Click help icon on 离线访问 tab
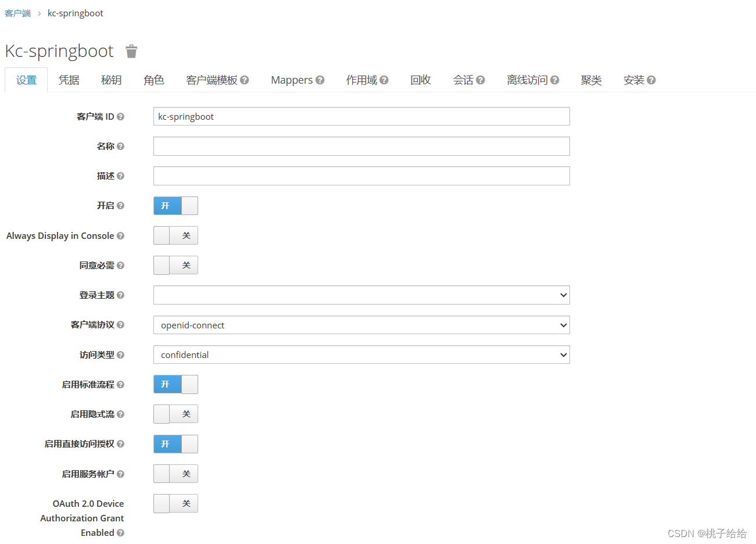The image size is (756, 544). (x=555, y=80)
